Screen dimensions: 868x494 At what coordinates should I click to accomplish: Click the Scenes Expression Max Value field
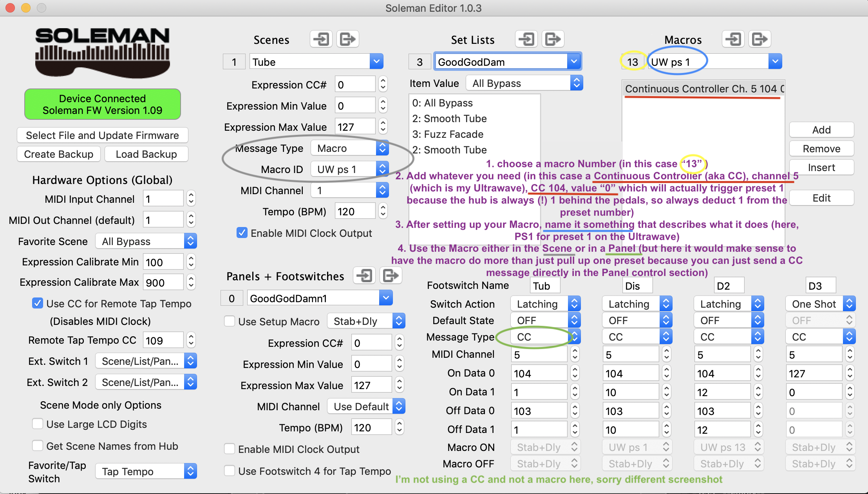point(355,126)
